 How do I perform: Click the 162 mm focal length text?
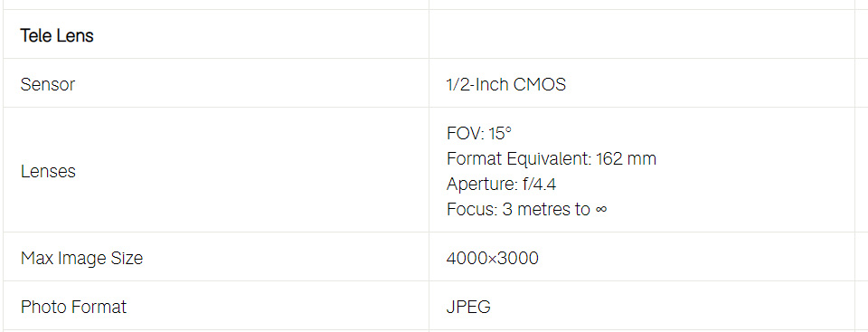[x=626, y=159]
